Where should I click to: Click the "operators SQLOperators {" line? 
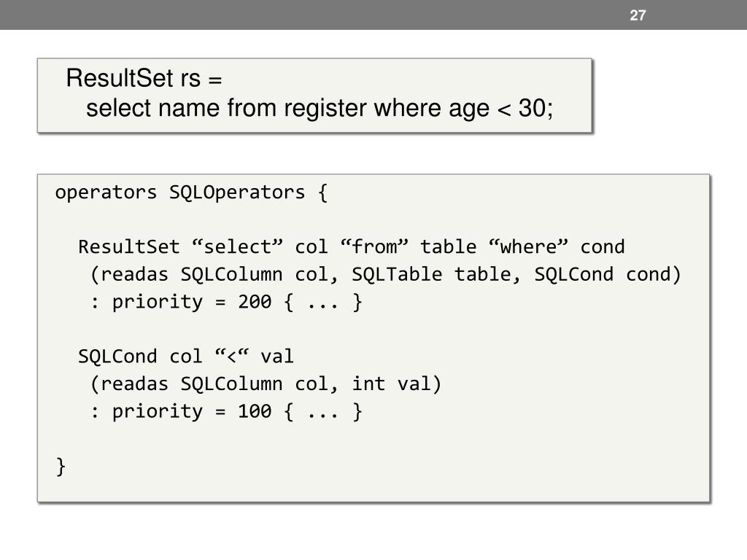pos(192,192)
